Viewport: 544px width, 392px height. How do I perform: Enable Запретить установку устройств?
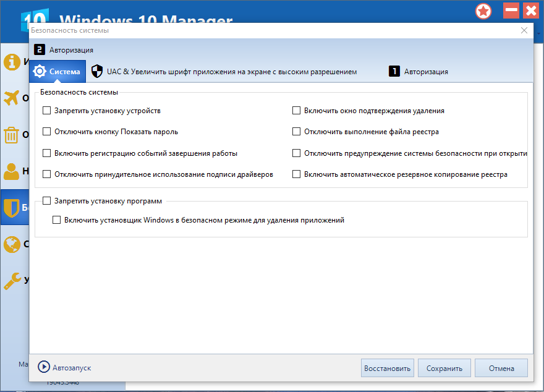46,110
